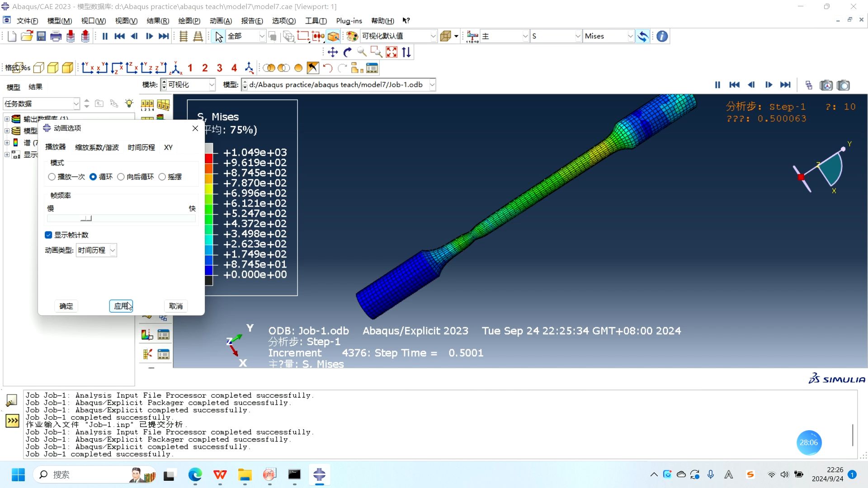Open the S output variable dropdown
The image size is (868, 488).
point(556,36)
